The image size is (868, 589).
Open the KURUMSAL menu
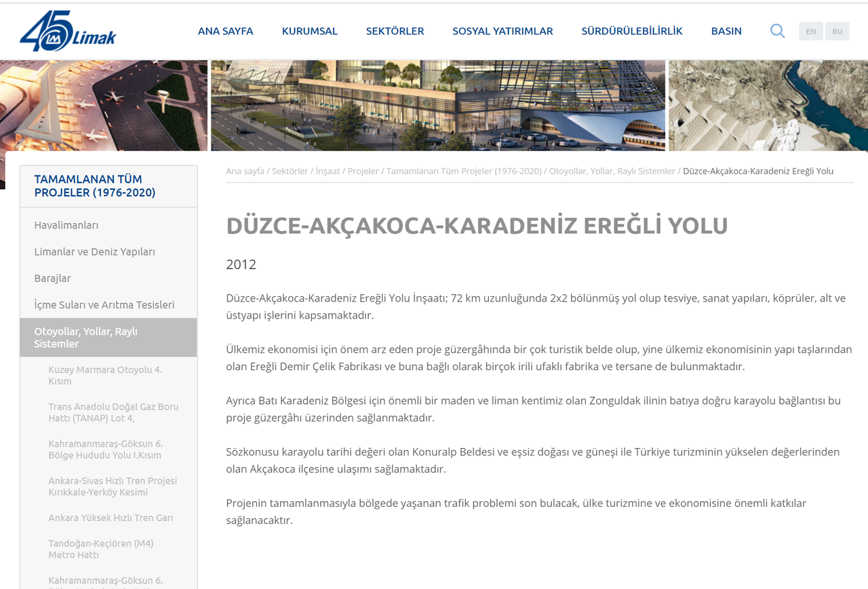click(x=310, y=31)
